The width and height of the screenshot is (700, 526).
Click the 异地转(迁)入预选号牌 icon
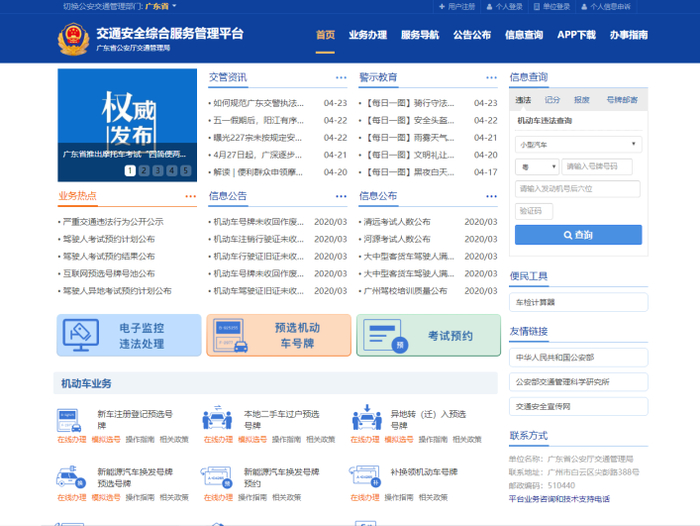coord(366,419)
